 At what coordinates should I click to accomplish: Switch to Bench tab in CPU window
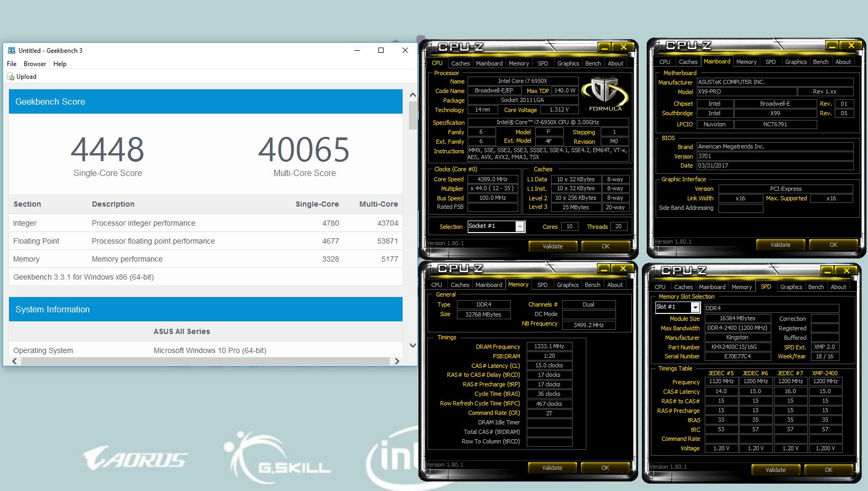(593, 63)
